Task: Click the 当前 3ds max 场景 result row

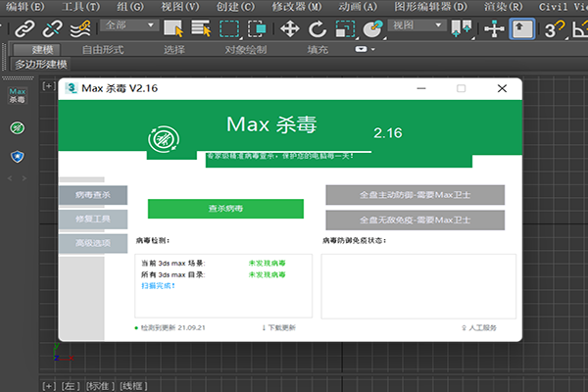Action: point(214,264)
